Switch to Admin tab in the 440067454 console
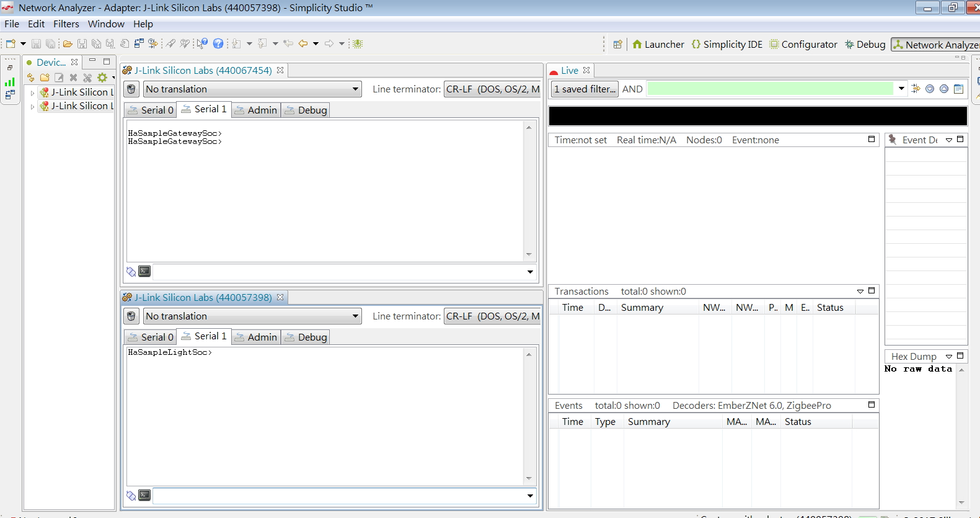Viewport: 980px width, 518px height. point(257,110)
